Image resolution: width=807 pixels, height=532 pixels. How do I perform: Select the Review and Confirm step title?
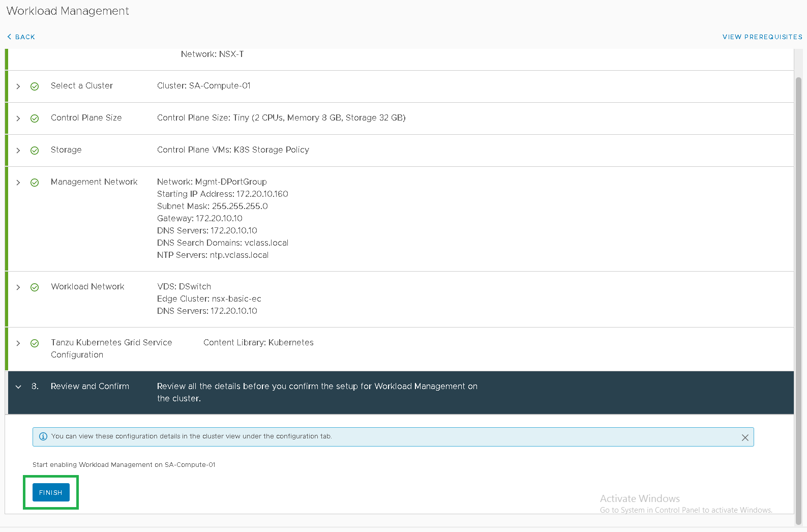pos(90,387)
